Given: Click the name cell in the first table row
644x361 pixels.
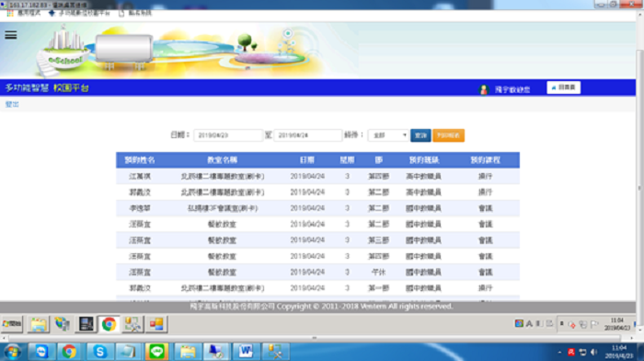Looking at the screenshot, I should click(x=140, y=177).
